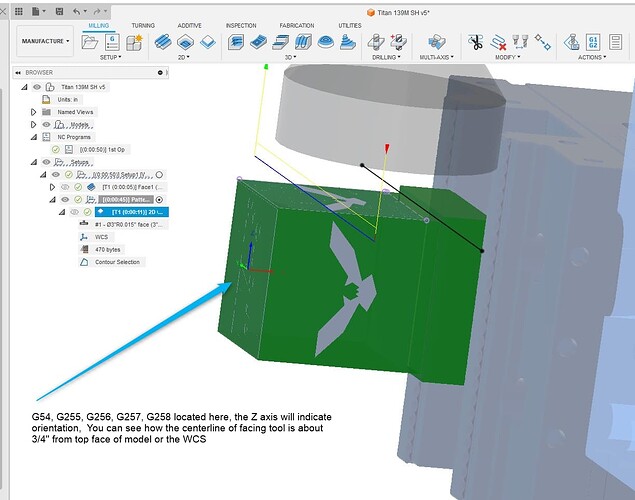Collapse the Setups node
This screenshot has height=500, width=635.
(x=34, y=162)
